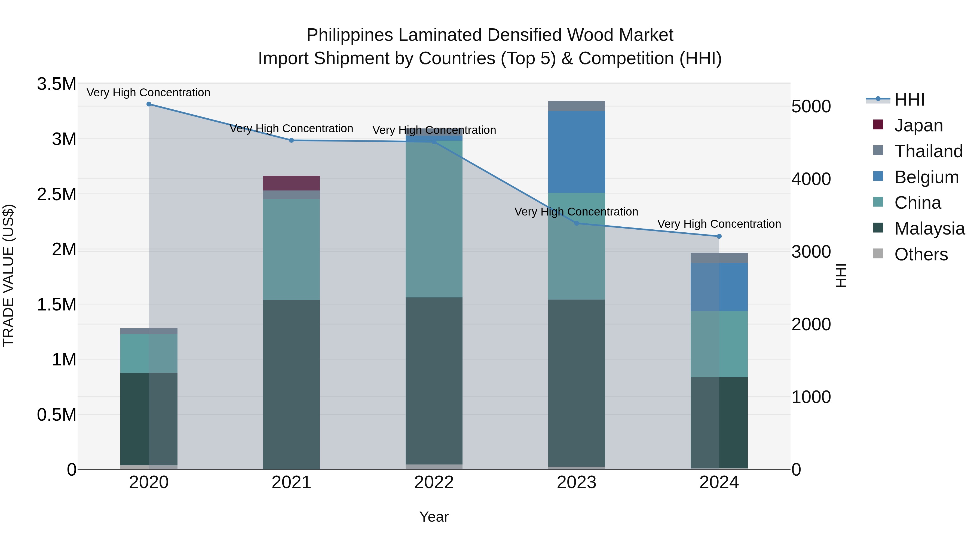Toggle the Thailand legend entry
The width and height of the screenshot is (980, 551).
[x=918, y=151]
